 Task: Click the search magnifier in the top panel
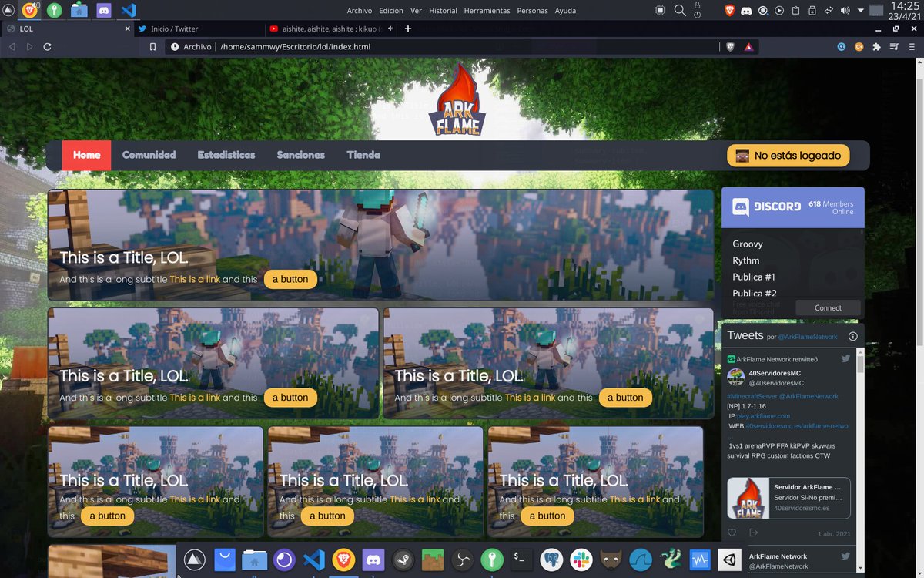[680, 11]
